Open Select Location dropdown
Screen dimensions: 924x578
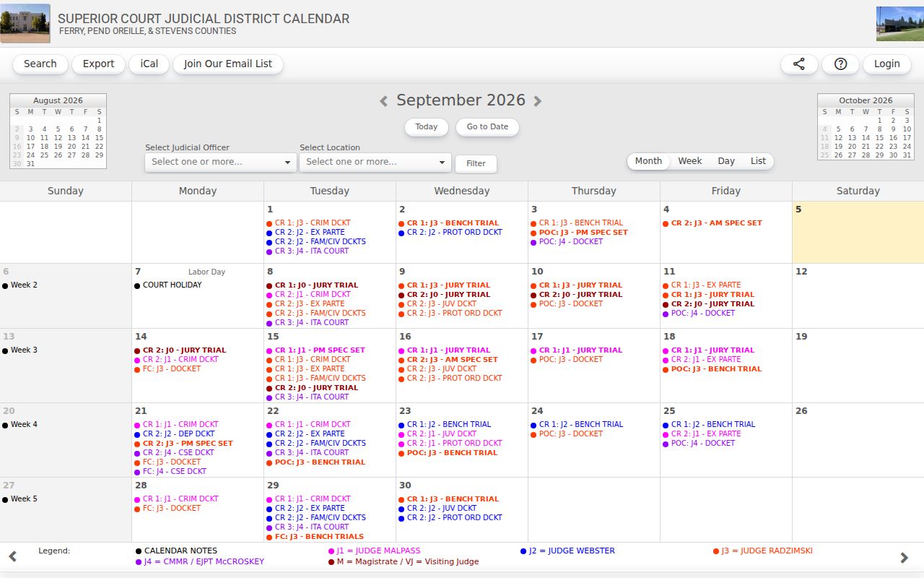coord(375,162)
